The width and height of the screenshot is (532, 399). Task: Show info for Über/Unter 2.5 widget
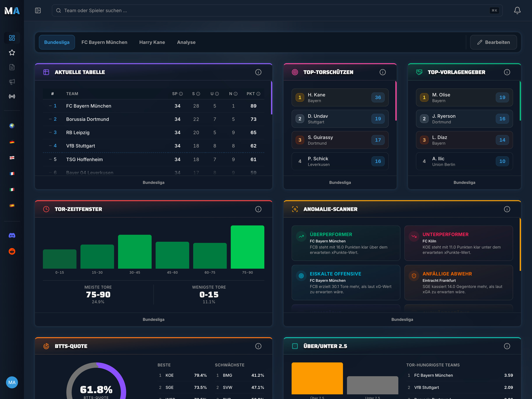coord(507,346)
